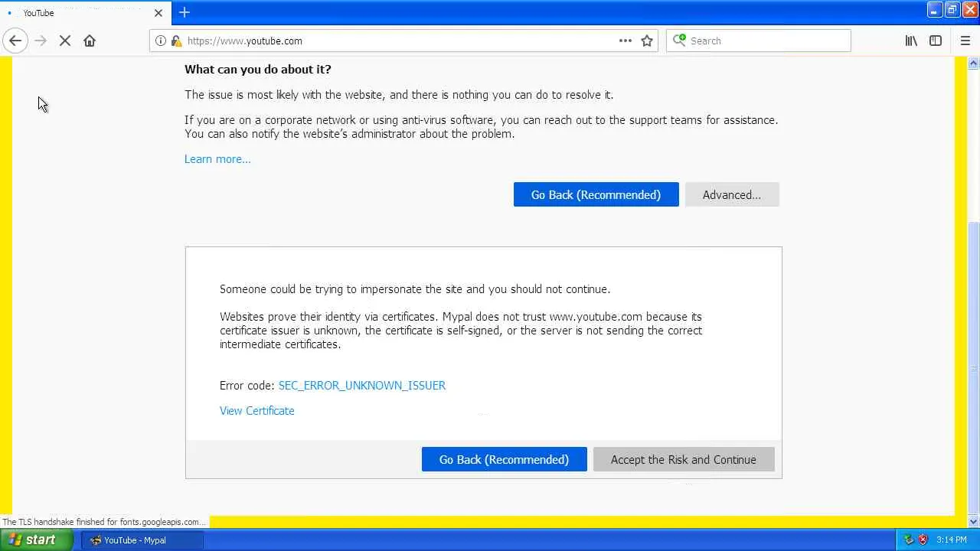Open page actions three-dot menu

pos(626,41)
